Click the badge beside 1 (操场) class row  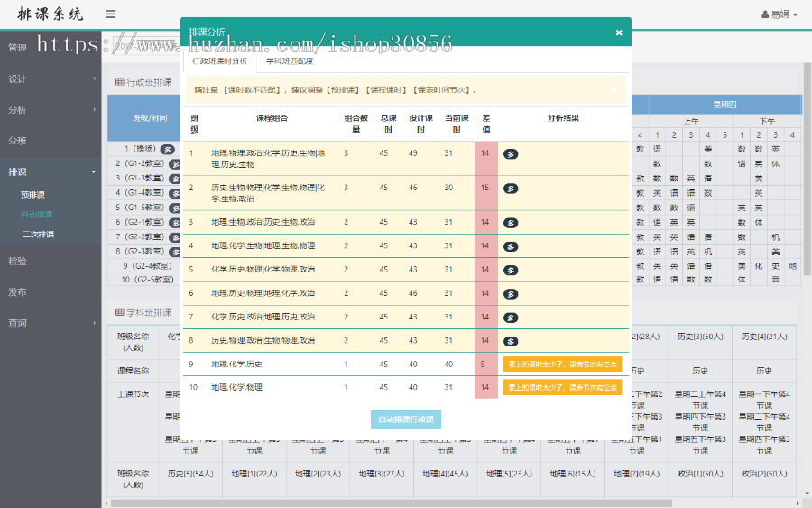pos(167,149)
